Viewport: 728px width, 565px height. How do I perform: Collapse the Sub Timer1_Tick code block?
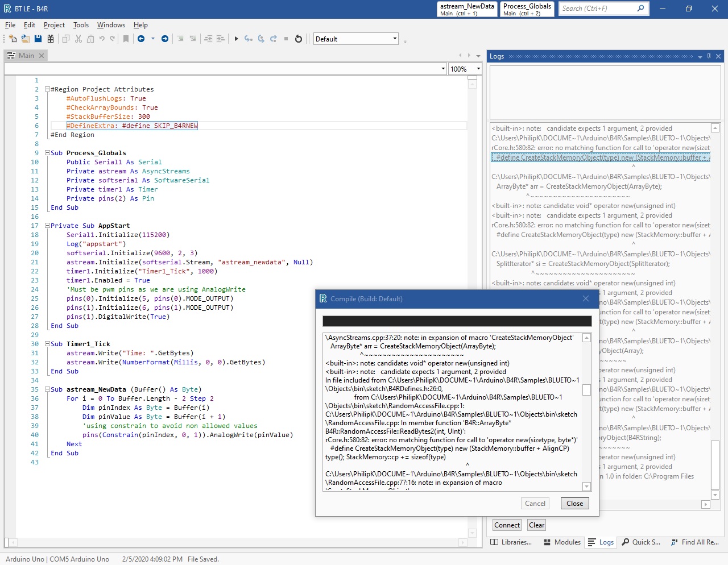(x=48, y=344)
